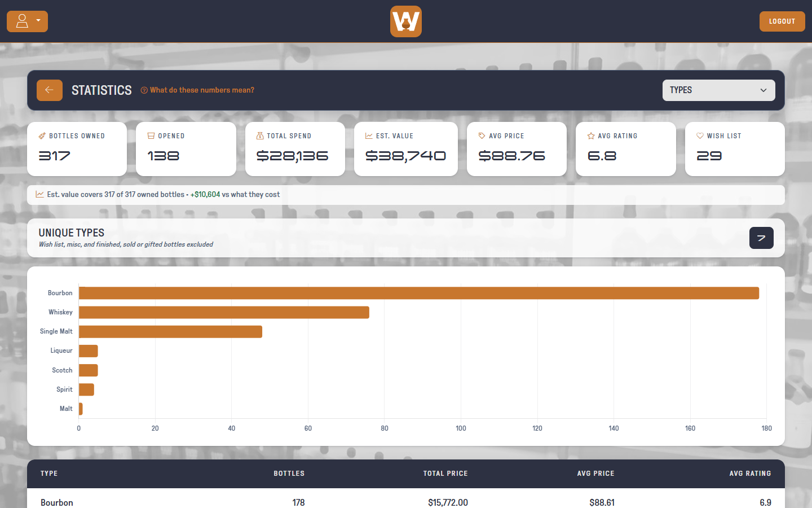Click the Est. Value chart icon
This screenshot has width=812, height=508.
369,136
